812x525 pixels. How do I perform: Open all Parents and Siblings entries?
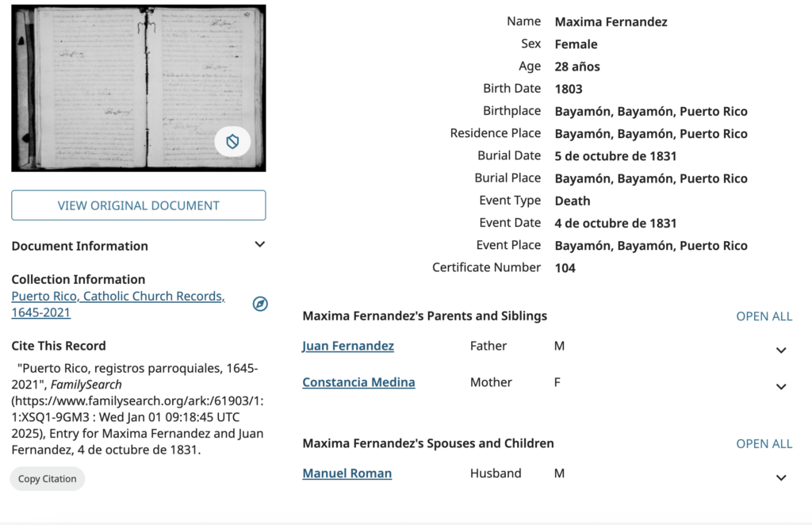[x=764, y=316]
